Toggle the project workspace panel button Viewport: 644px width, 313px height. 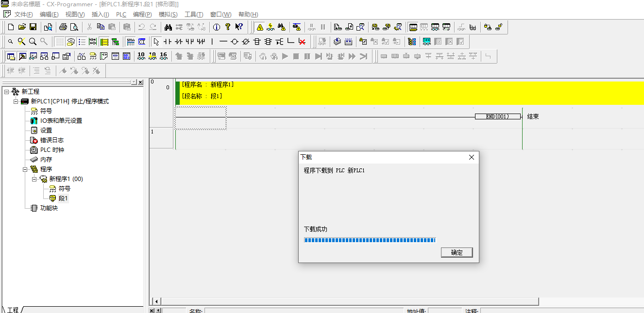coord(11,56)
